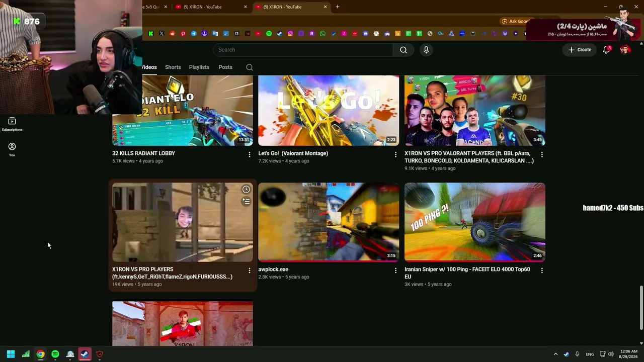Open the X (Twitter) bookmark icon
Image resolution: width=644 pixels, height=362 pixels.
(x=162, y=34)
